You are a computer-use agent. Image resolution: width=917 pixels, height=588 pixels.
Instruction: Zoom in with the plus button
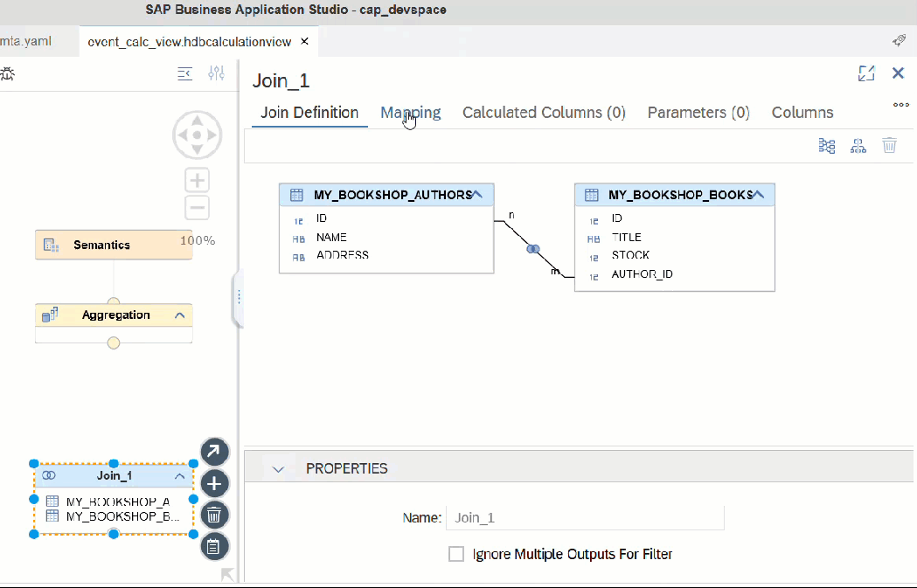[197, 180]
